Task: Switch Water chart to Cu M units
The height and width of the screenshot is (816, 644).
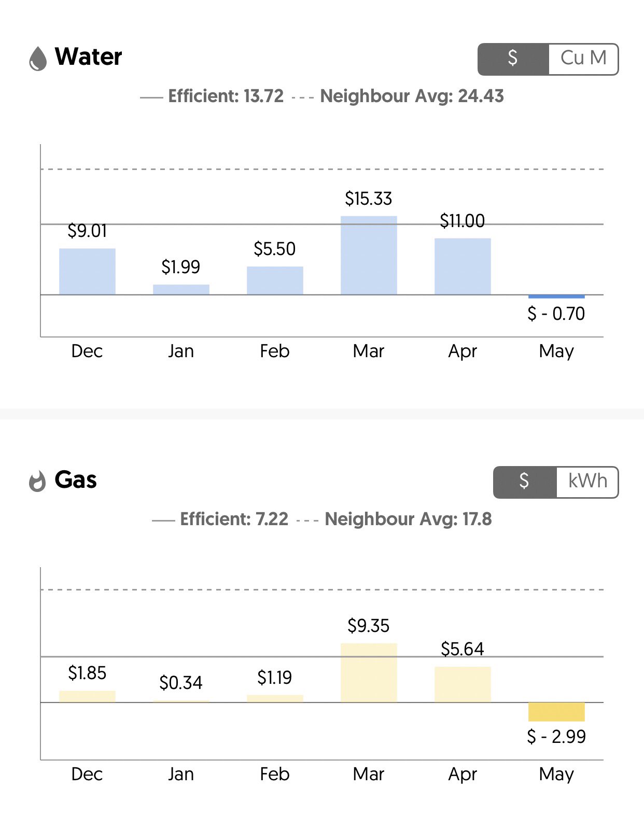Action: tap(583, 59)
